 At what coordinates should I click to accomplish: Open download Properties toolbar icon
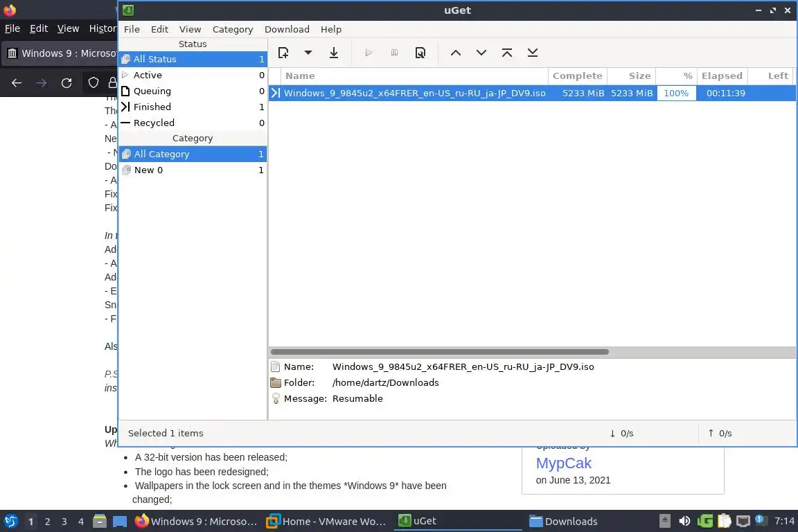420,53
